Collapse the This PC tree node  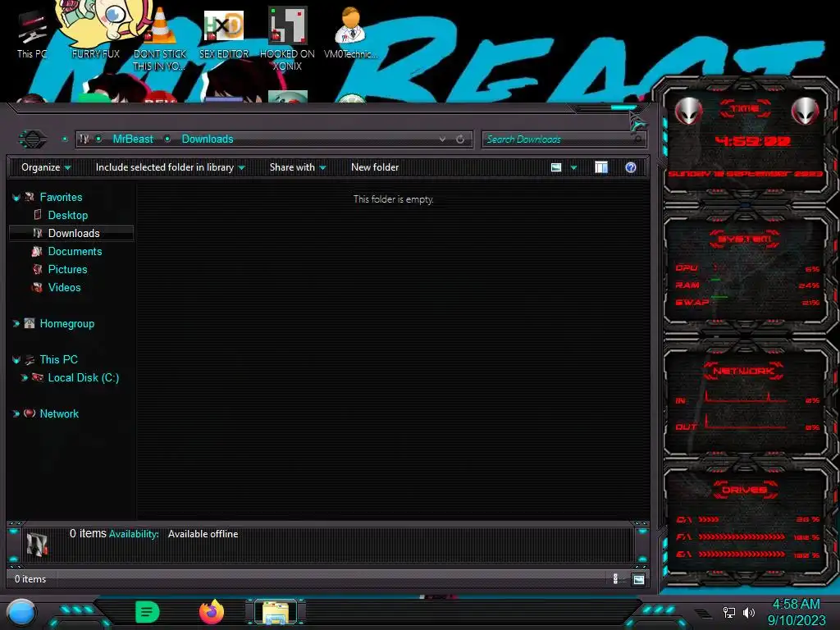tap(16, 360)
